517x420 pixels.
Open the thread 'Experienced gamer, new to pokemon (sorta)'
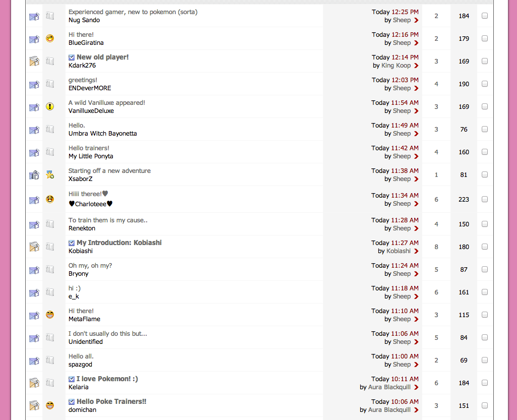133,12
